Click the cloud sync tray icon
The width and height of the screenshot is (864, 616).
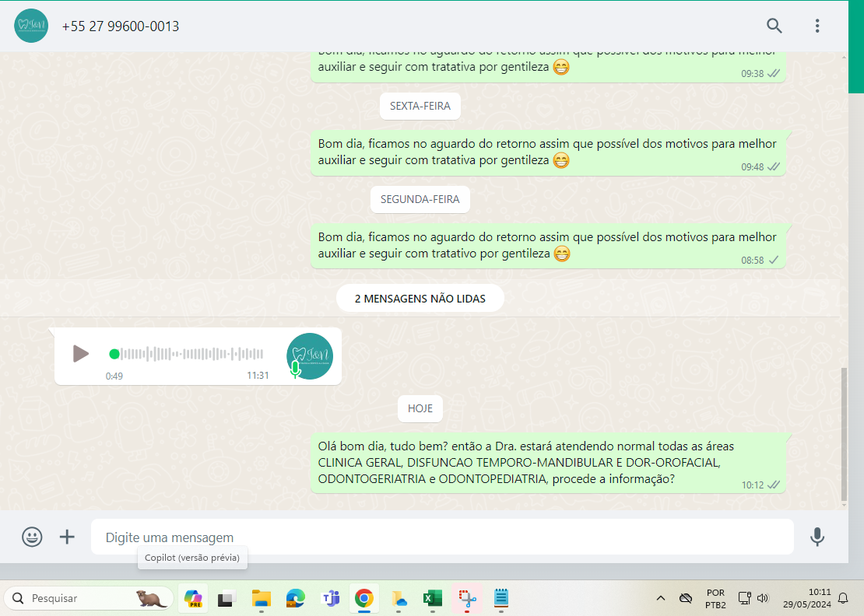pos(686,598)
